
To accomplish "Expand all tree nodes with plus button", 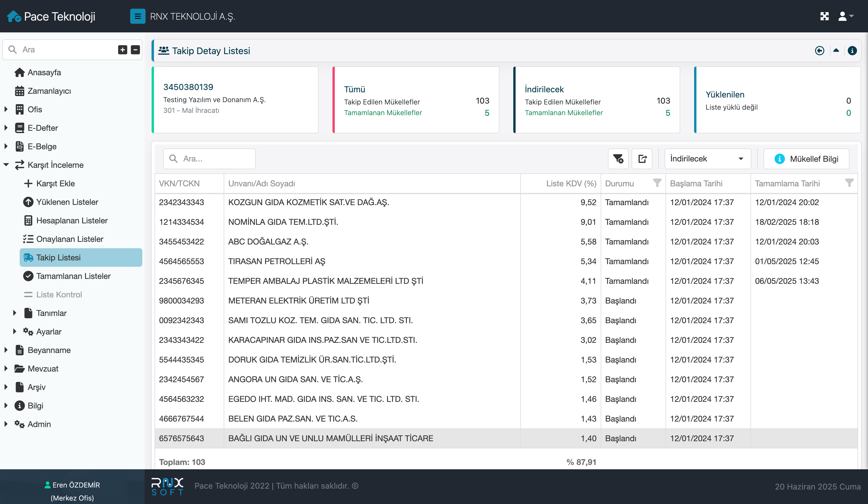I will coord(123,49).
